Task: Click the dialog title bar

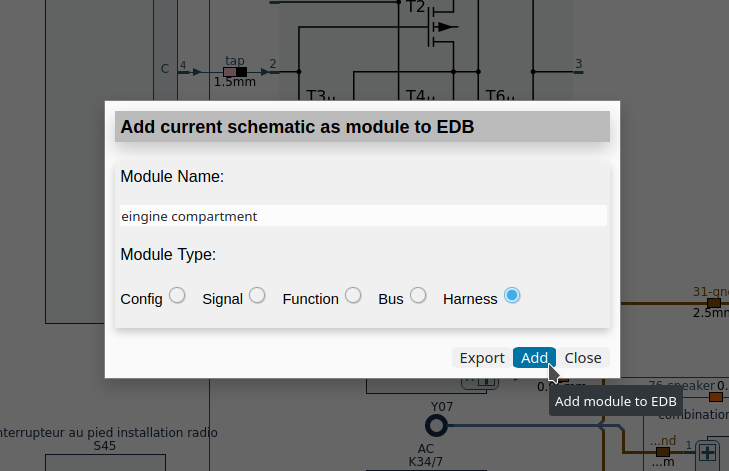Action: tap(362, 127)
